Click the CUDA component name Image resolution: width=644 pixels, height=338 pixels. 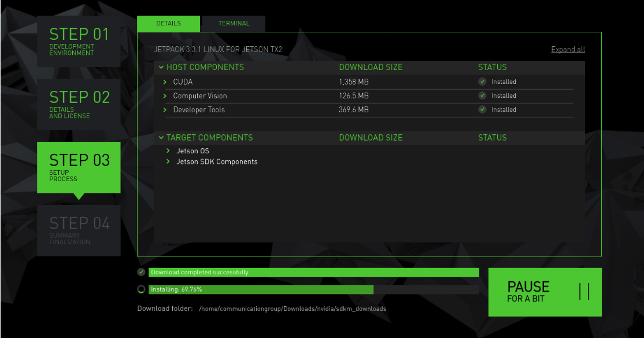tap(183, 82)
